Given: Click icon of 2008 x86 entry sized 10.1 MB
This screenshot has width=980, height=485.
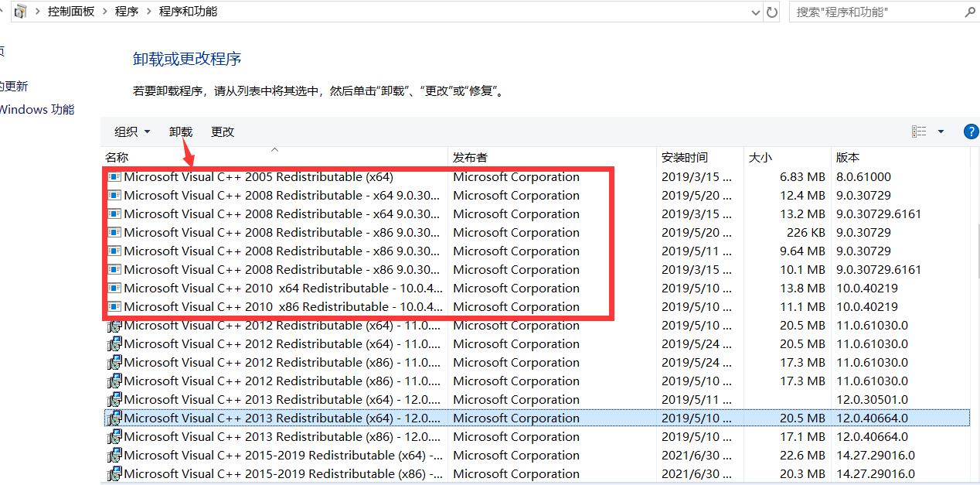Looking at the screenshot, I should [x=114, y=270].
